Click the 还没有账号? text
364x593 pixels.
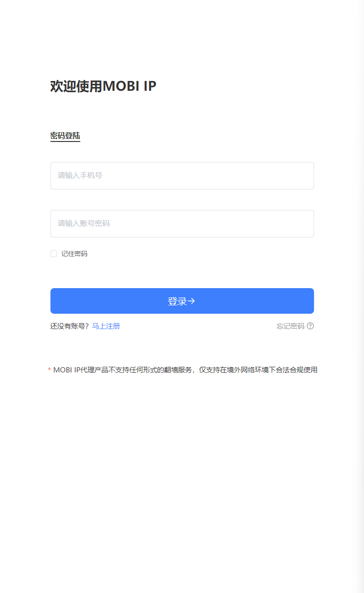(x=70, y=326)
